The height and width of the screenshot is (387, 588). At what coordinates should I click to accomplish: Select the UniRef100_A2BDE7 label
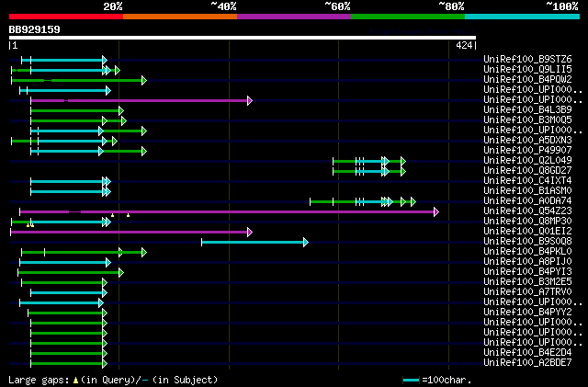[x=527, y=363]
